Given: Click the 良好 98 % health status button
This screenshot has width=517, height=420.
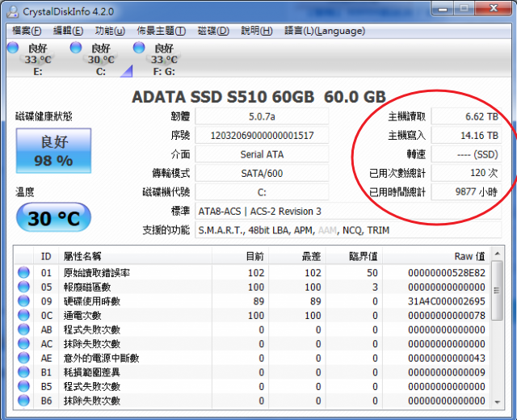Looking at the screenshot, I should point(54,151).
